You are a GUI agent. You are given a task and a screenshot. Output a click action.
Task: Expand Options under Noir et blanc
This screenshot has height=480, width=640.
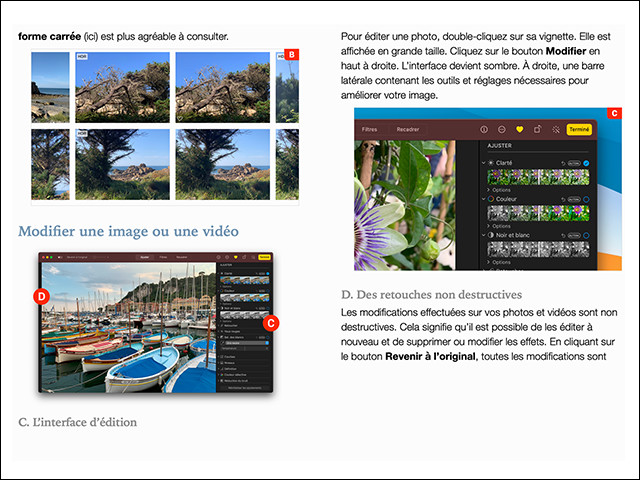point(500,262)
